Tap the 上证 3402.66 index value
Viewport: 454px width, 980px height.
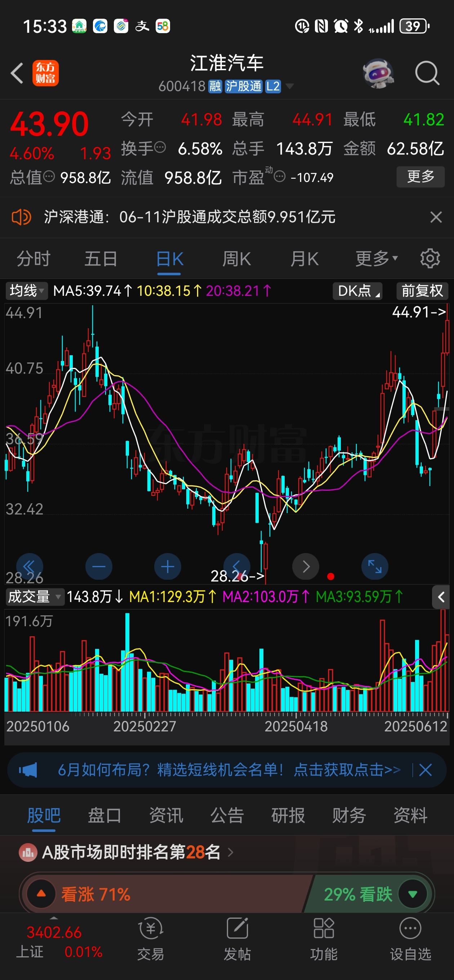click(54, 932)
